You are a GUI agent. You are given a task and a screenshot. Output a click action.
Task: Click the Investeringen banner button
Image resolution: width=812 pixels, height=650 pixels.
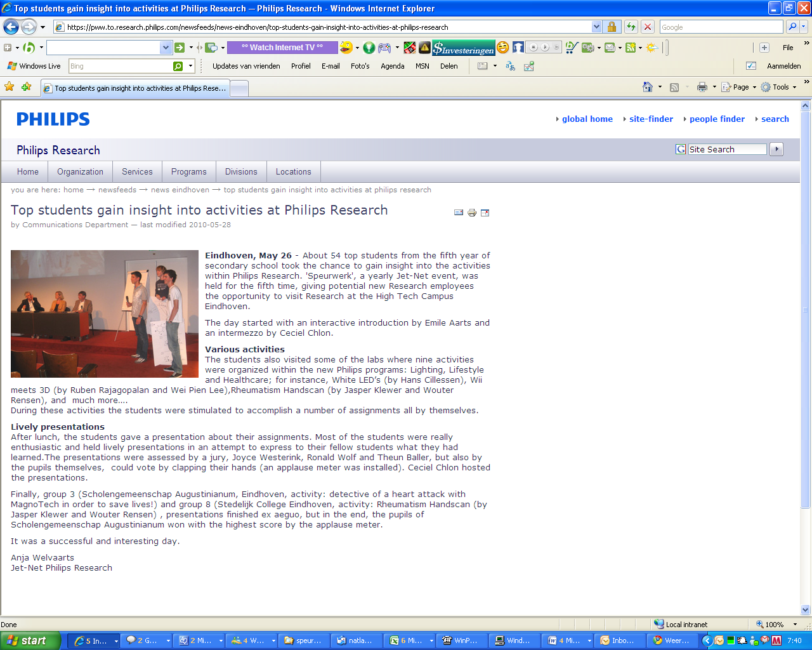[x=464, y=48]
